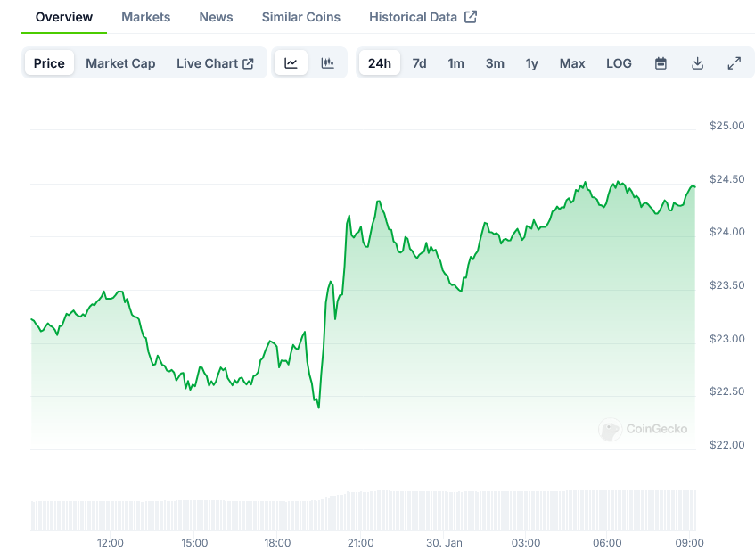Toggle LOG scale on chart
This screenshot has width=755, height=560.
619,63
